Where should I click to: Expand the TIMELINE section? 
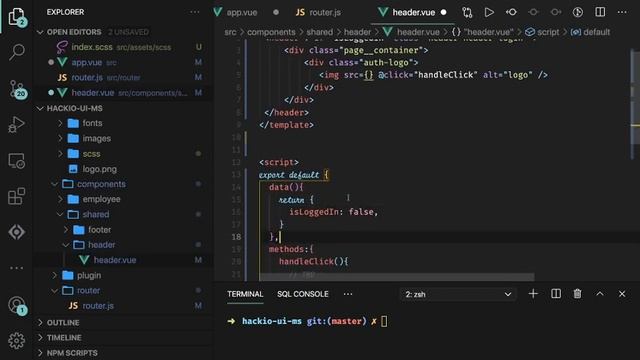[40, 338]
